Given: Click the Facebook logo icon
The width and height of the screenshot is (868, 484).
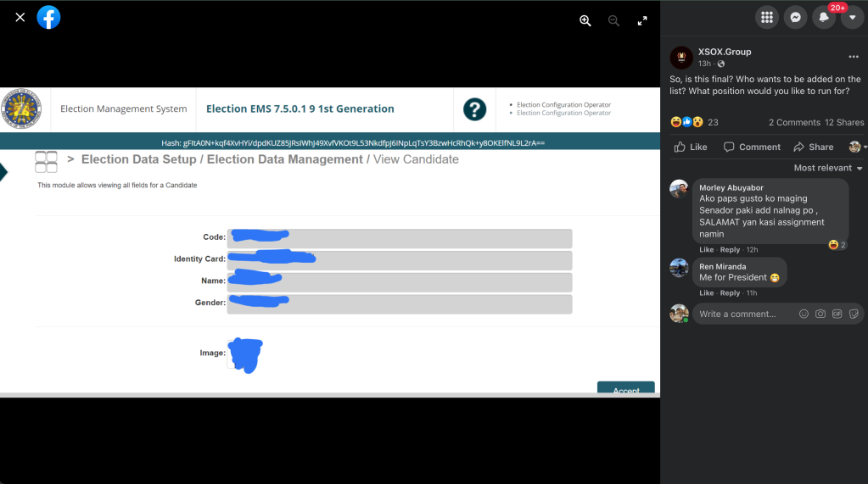Looking at the screenshot, I should (x=48, y=17).
